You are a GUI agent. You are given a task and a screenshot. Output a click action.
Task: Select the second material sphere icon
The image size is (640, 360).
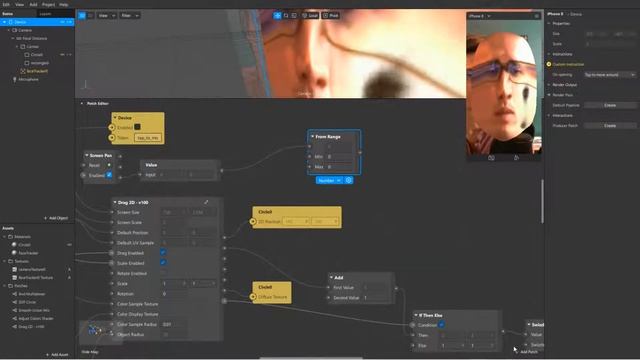(14, 253)
